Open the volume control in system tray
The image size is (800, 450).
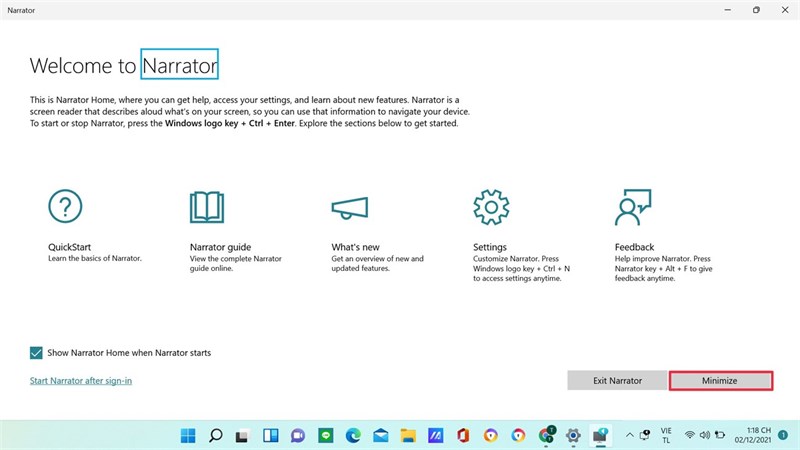coord(705,435)
